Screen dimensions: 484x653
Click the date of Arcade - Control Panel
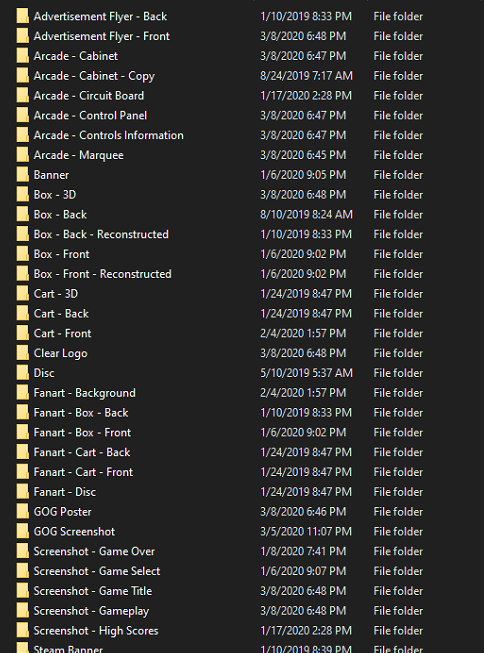(x=303, y=115)
